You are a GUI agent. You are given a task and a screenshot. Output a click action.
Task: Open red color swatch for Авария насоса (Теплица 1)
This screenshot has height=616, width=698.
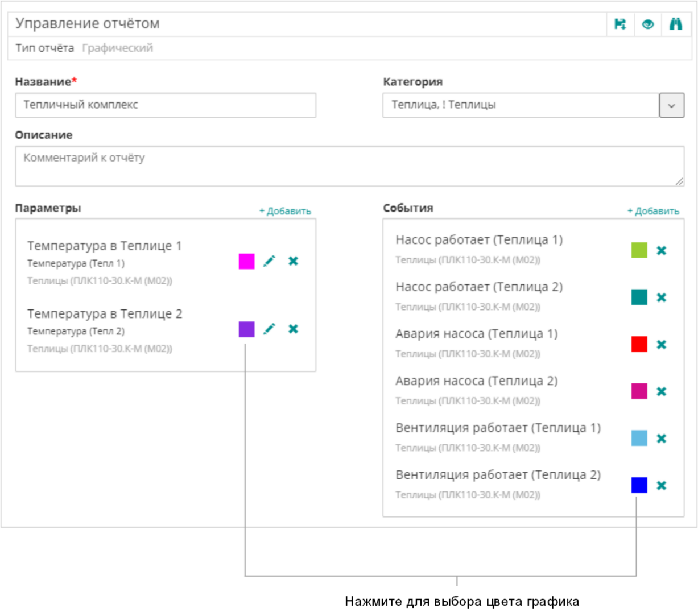coord(639,344)
